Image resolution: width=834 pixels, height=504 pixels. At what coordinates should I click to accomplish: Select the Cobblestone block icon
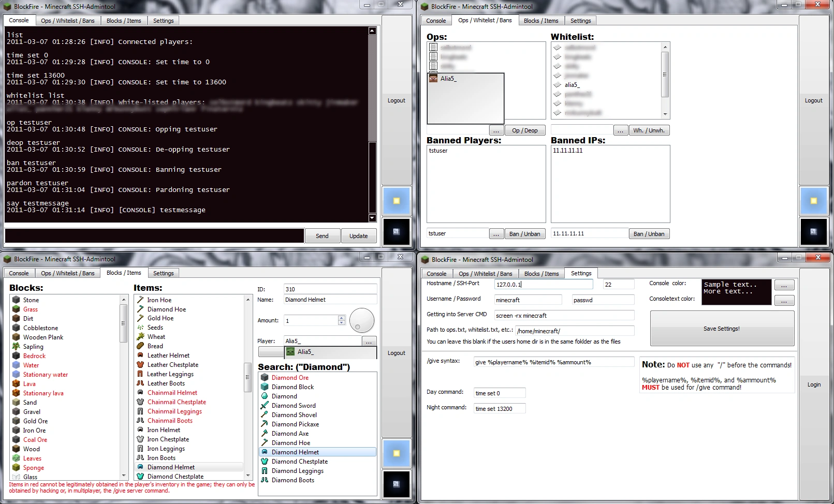pos(16,328)
